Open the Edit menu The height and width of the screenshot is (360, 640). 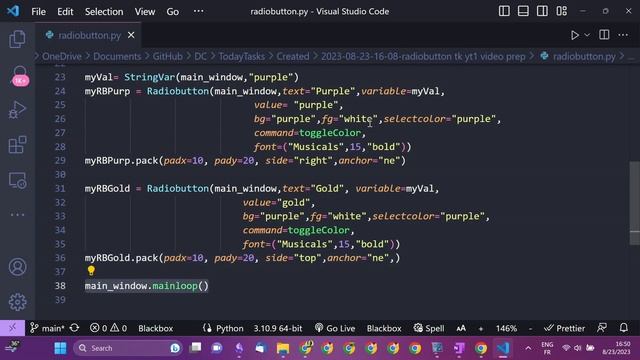[x=65, y=11]
